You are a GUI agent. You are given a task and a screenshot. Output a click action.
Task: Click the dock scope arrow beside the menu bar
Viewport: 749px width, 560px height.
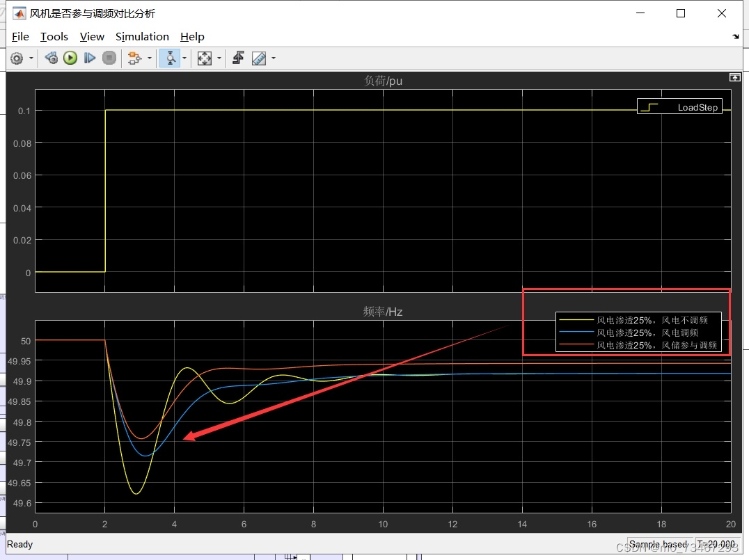click(736, 37)
